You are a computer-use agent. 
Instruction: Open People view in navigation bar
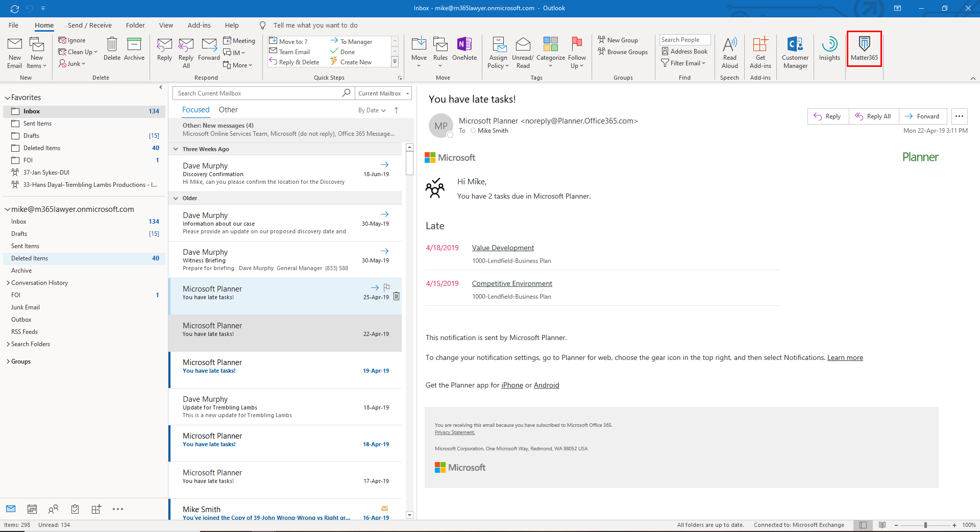pyautogui.click(x=54, y=509)
